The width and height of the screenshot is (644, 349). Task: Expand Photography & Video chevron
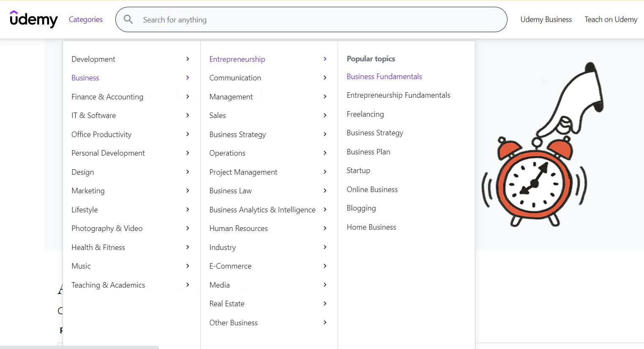coord(188,228)
